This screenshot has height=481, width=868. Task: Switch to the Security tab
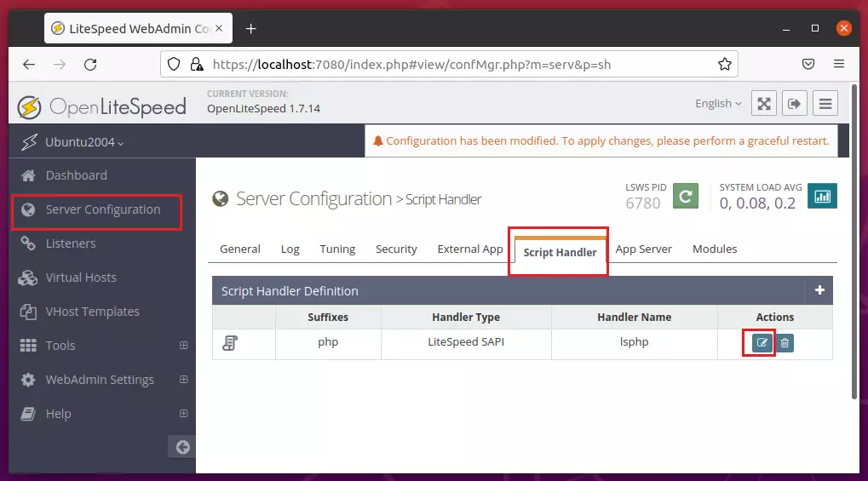396,249
